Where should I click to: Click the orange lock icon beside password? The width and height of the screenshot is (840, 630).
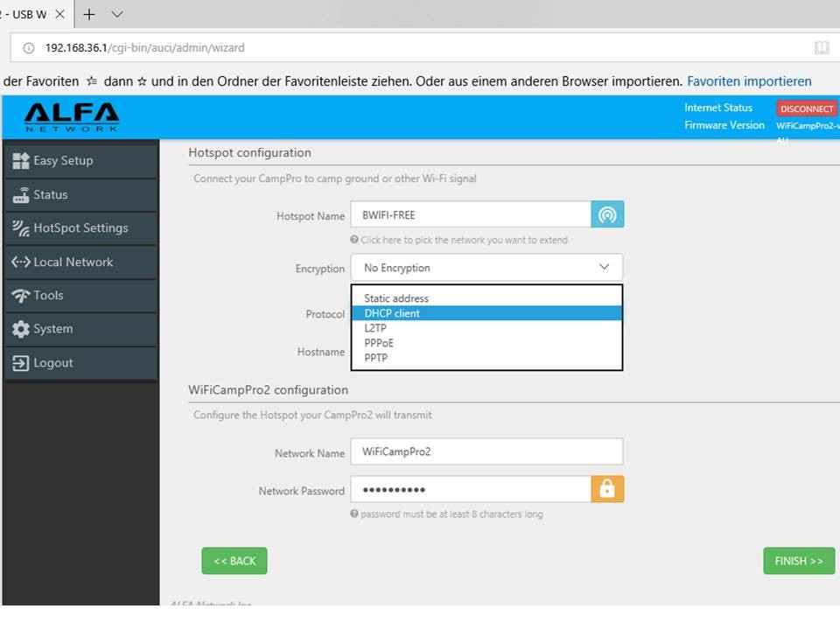point(607,489)
